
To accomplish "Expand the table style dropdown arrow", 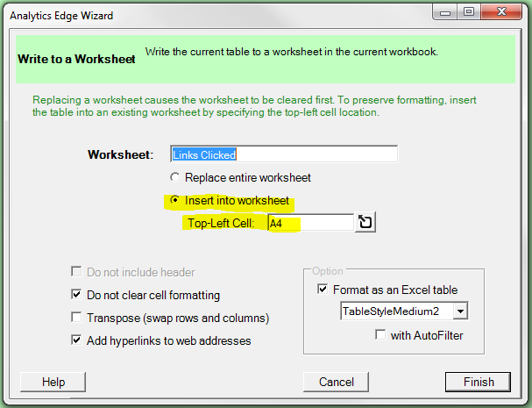I will pyautogui.click(x=461, y=311).
